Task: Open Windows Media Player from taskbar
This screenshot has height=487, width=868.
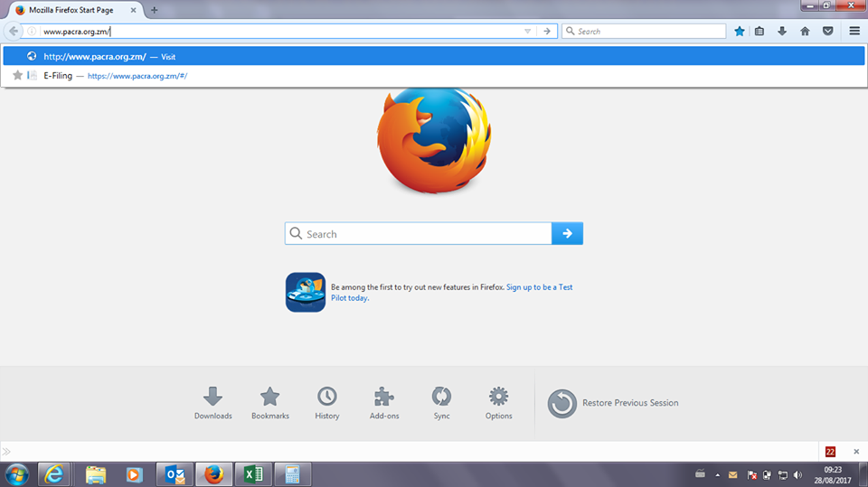Action: click(x=134, y=475)
